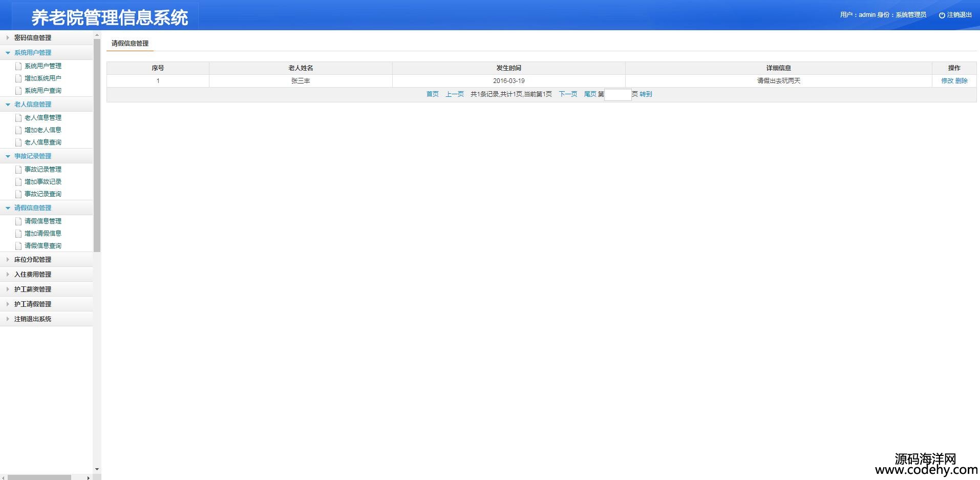Viewport: 980px width, 480px height.
Task: Go to 下一页 in pagination
Action: point(568,94)
